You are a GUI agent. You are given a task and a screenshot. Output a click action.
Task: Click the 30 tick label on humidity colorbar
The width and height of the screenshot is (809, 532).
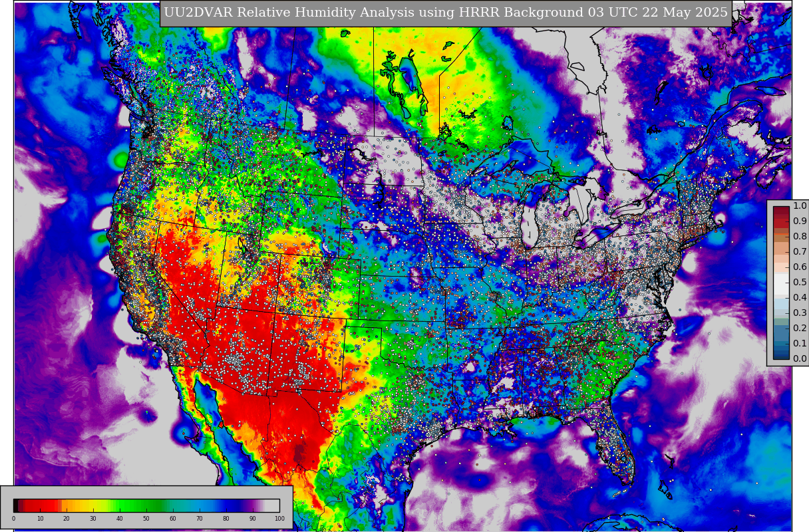coord(93,519)
